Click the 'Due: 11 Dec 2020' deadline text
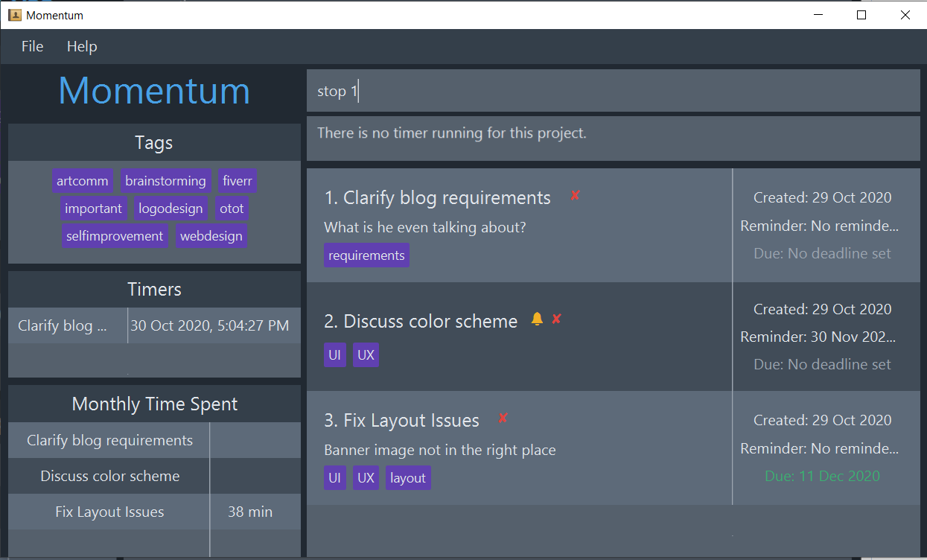Screen dimensions: 927x560 [822, 476]
